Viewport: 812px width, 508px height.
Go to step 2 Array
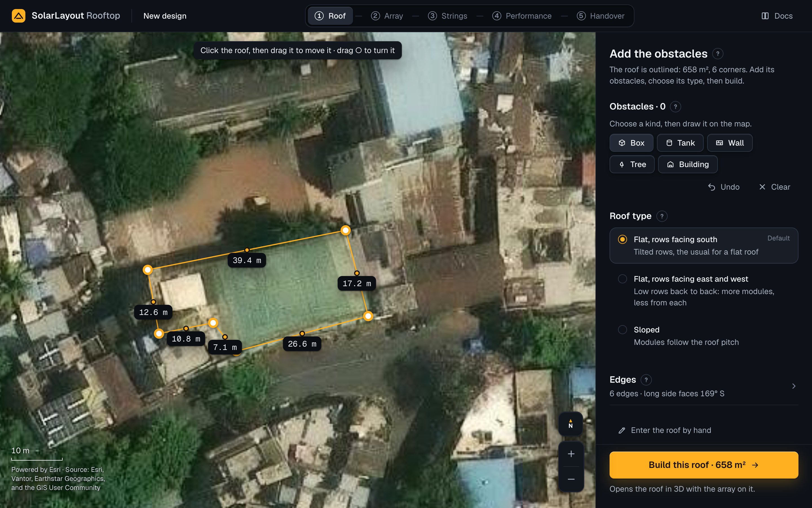387,16
